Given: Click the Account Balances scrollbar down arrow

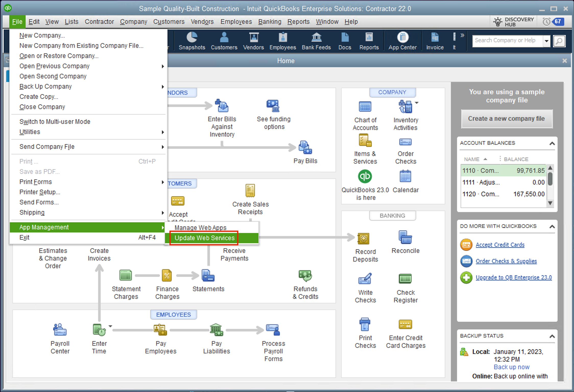Looking at the screenshot, I should (x=550, y=203).
